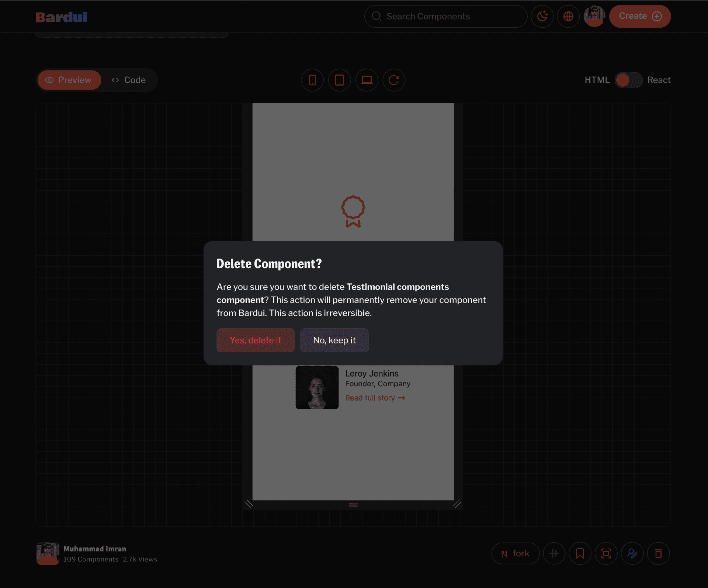Refresh the component preview

point(394,80)
